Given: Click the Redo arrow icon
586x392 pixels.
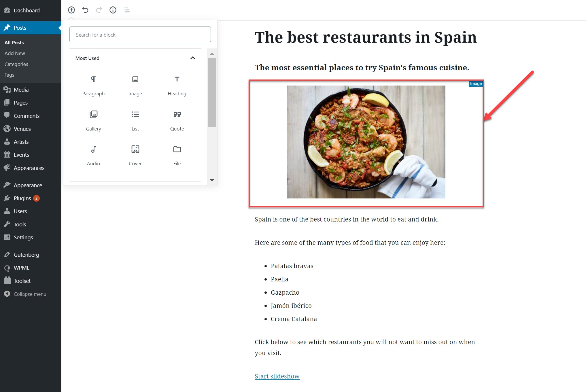Looking at the screenshot, I should pos(99,10).
